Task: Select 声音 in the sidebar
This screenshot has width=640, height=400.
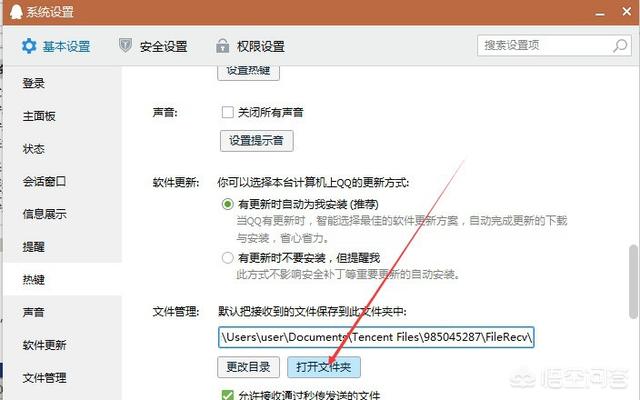Action: [x=62, y=312]
